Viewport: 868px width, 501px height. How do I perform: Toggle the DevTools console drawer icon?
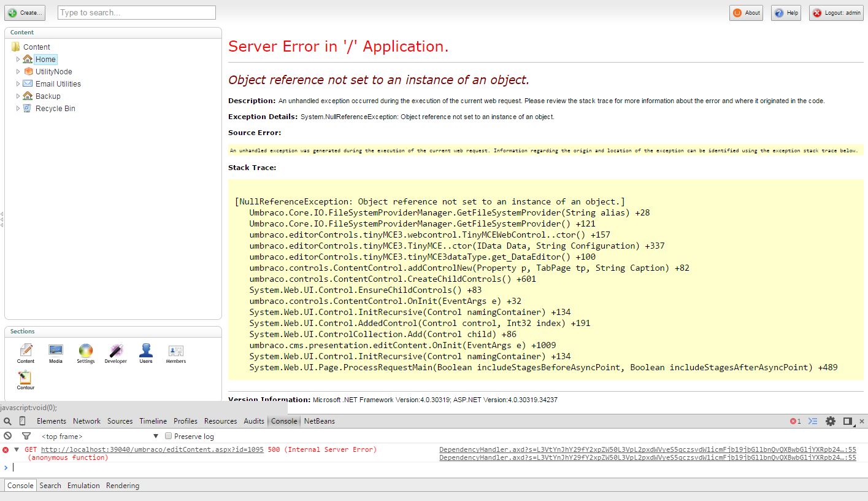point(813,421)
